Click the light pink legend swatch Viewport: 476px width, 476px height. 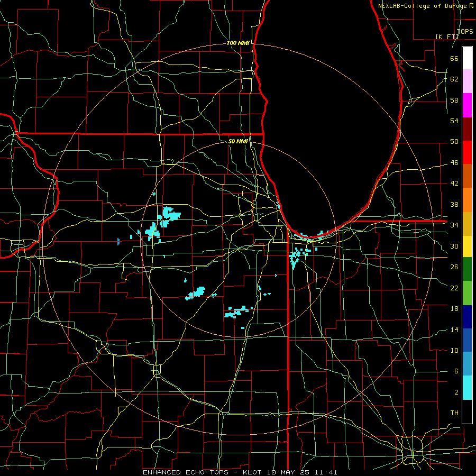pyautogui.click(x=467, y=81)
